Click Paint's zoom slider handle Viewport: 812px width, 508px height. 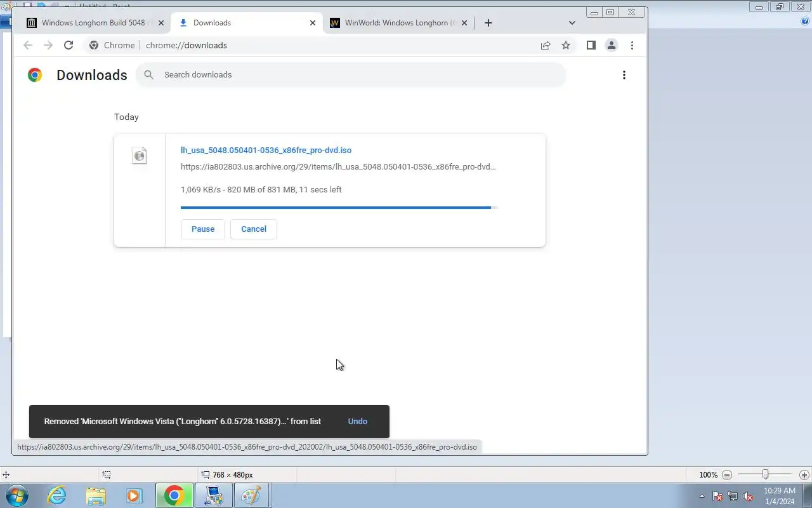click(766, 474)
